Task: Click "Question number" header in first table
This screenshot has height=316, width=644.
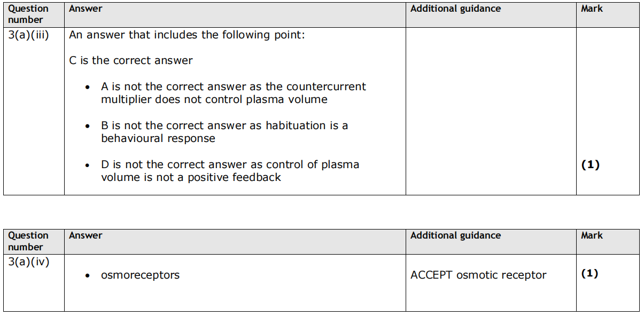Action: pyautogui.click(x=28, y=14)
